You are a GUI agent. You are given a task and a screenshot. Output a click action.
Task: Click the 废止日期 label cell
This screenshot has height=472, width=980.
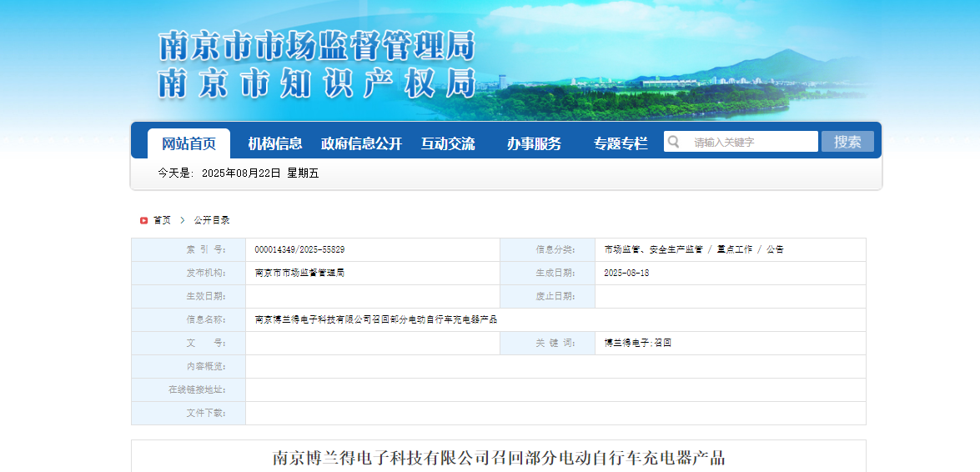pos(547,296)
